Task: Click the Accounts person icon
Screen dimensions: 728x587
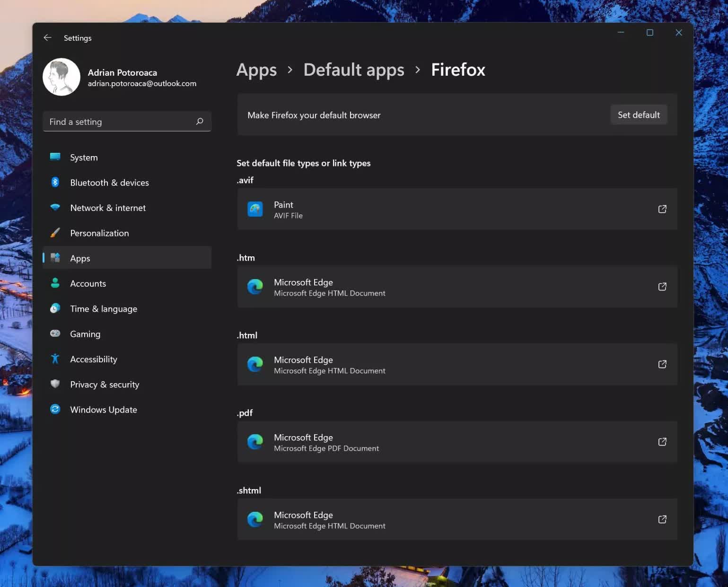Action: click(x=55, y=283)
